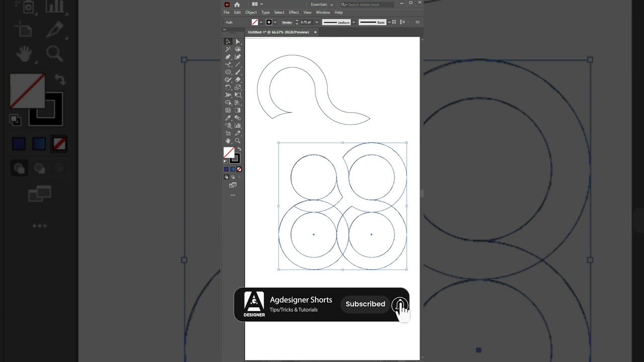Select the Direct Selection tool
Viewport: 644px width, 362px height.
[238, 42]
